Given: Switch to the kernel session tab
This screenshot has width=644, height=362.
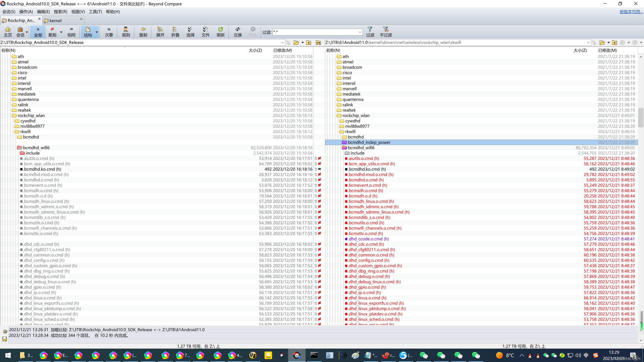Looking at the screenshot, I should [56, 20].
